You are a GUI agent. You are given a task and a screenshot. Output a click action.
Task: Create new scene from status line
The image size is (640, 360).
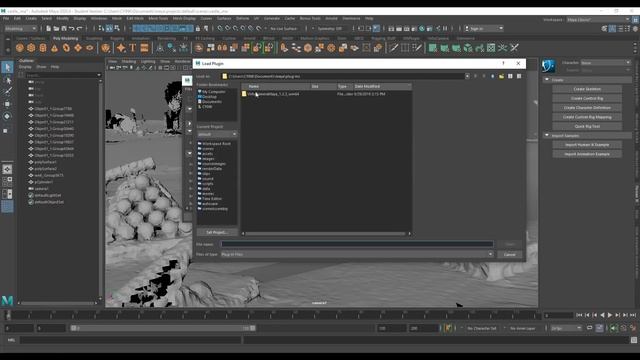click(x=48, y=29)
